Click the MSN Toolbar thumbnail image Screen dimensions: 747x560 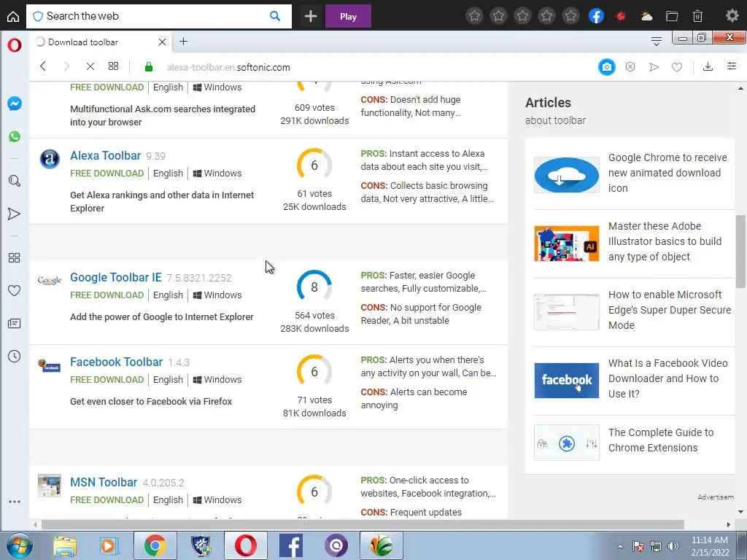click(50, 485)
